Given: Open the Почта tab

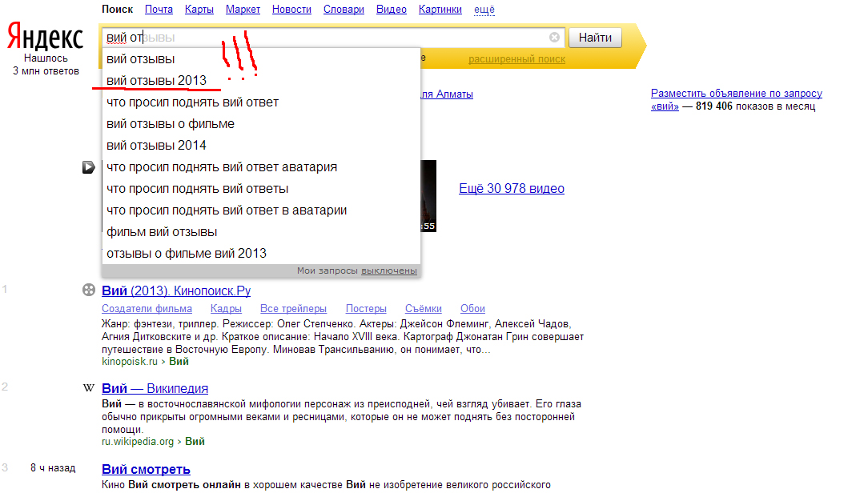Looking at the screenshot, I should coord(159,10).
